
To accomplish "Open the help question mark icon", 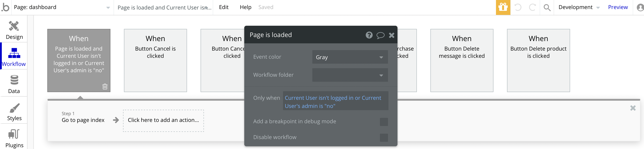I will click(369, 35).
